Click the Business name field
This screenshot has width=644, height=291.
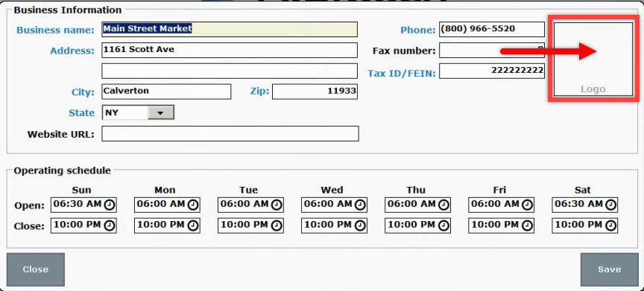coord(230,29)
